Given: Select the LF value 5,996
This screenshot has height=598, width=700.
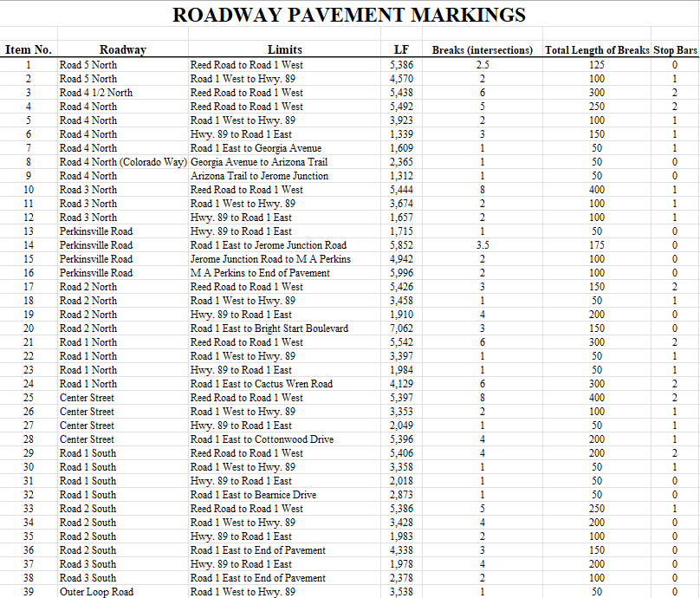Looking at the screenshot, I should (x=401, y=273).
